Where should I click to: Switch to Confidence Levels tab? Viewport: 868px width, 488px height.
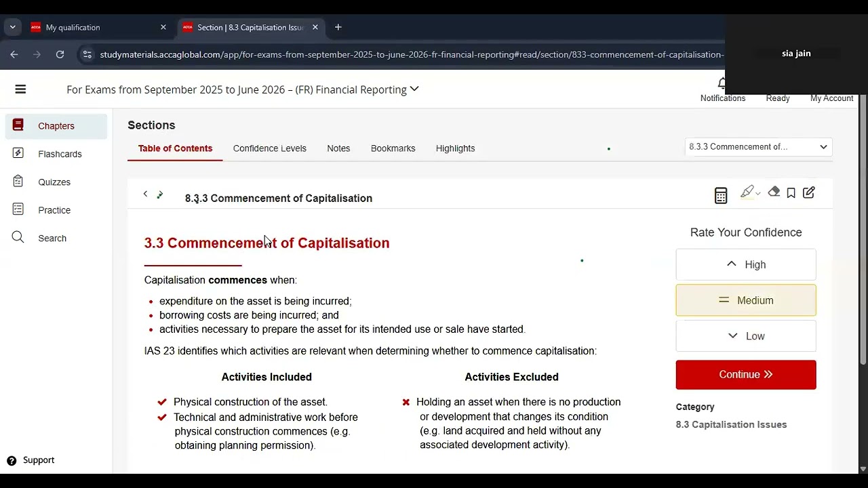point(269,148)
